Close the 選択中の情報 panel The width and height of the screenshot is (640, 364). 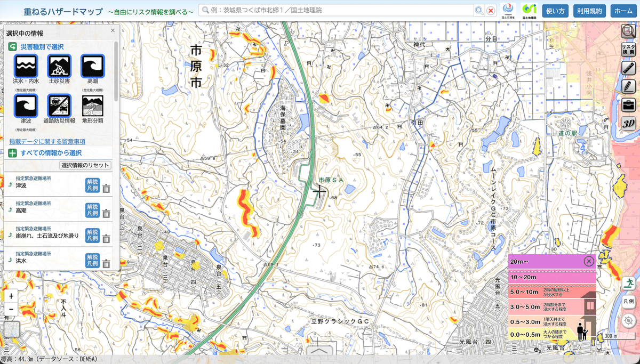[113, 31]
